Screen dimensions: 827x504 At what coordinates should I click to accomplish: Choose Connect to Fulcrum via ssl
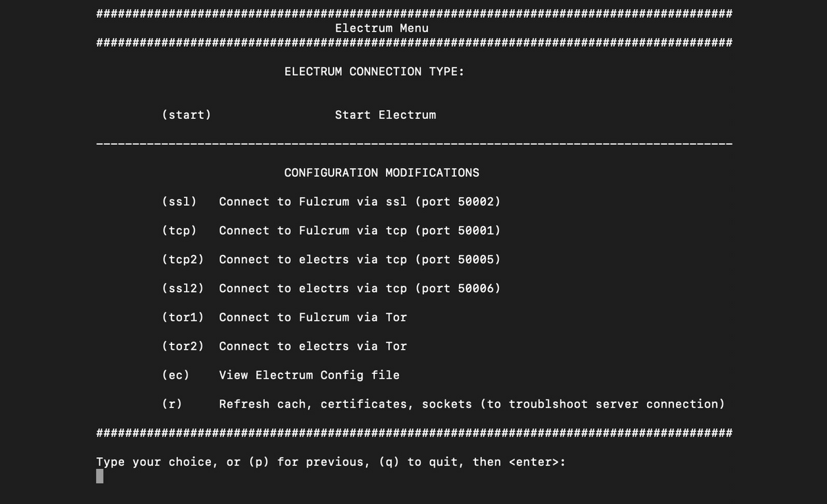tap(359, 202)
